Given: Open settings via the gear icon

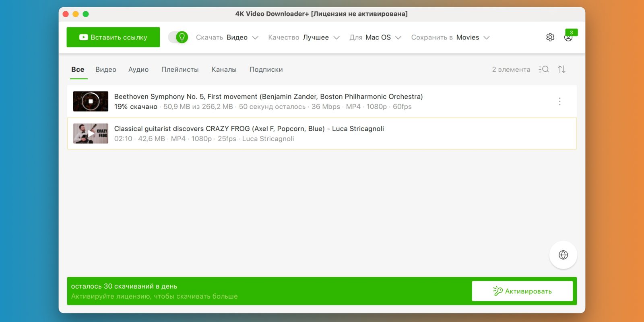Looking at the screenshot, I should pyautogui.click(x=550, y=37).
